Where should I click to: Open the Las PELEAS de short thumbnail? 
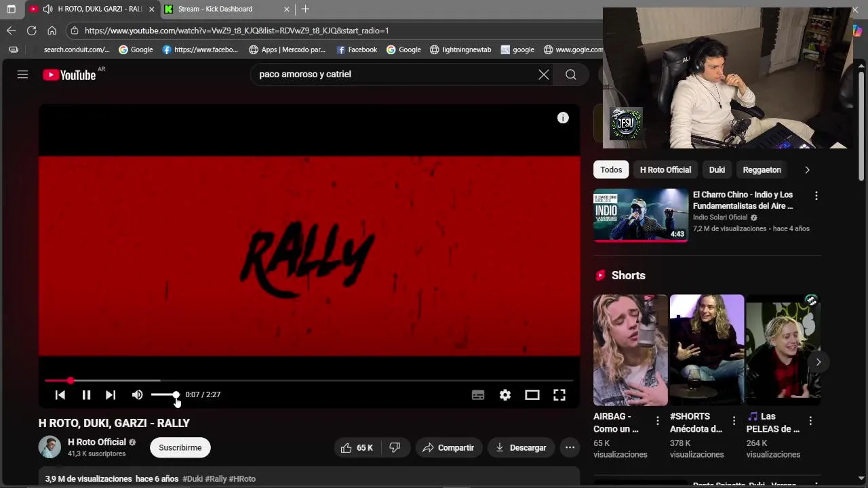(x=783, y=350)
